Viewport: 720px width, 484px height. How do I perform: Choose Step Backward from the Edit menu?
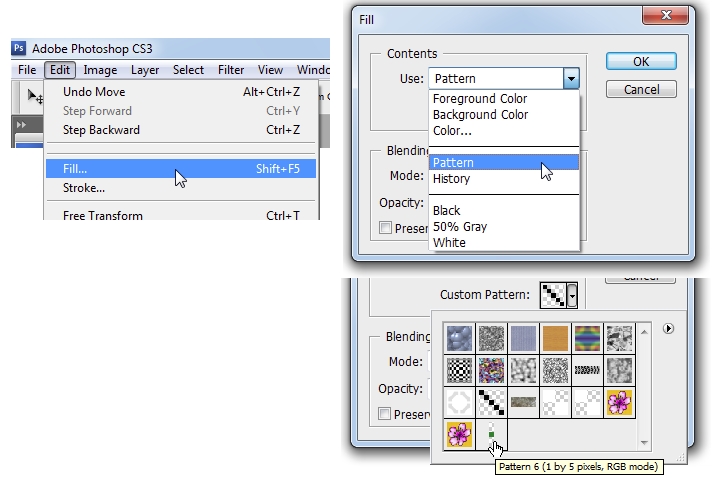181,130
